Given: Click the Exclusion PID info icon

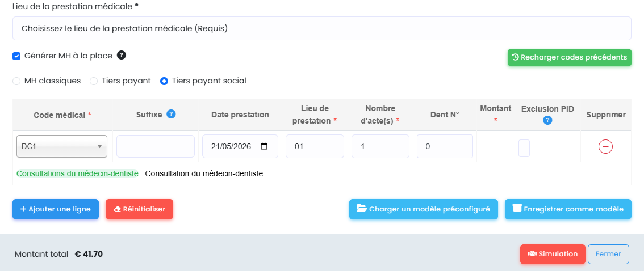Looking at the screenshot, I should pos(547,121).
